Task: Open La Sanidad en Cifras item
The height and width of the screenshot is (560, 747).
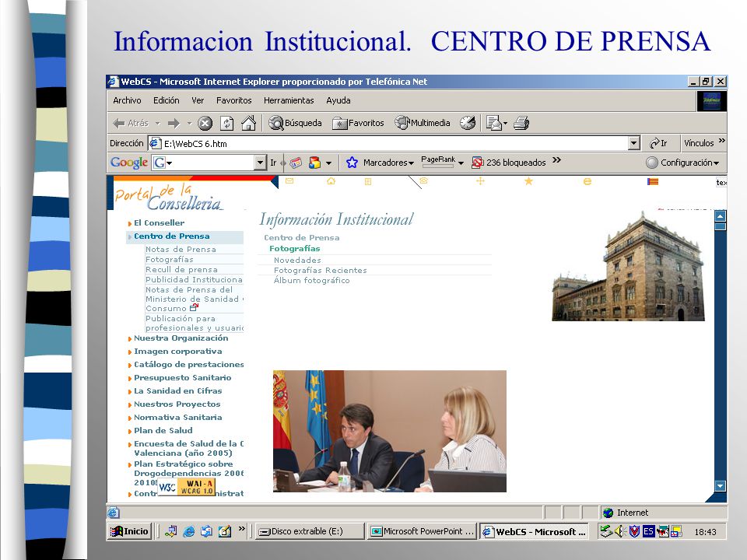Action: (177, 391)
